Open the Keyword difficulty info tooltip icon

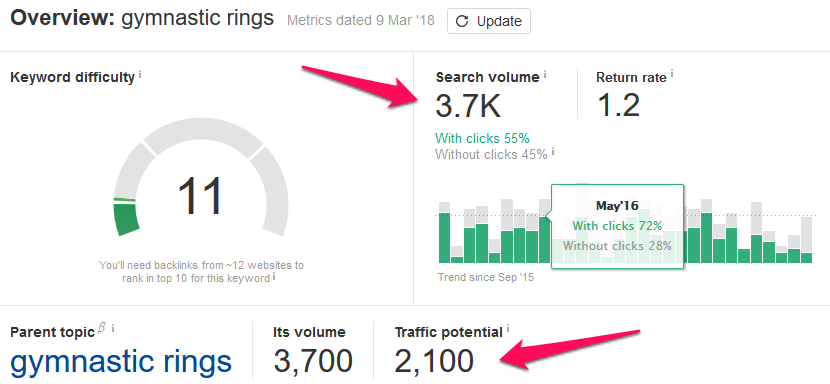(x=140, y=74)
